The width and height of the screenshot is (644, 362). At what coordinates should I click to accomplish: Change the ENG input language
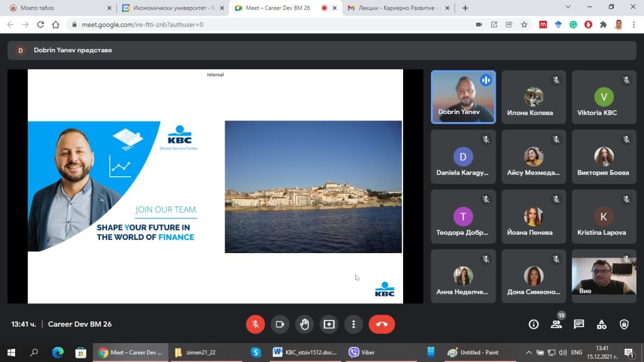point(577,353)
